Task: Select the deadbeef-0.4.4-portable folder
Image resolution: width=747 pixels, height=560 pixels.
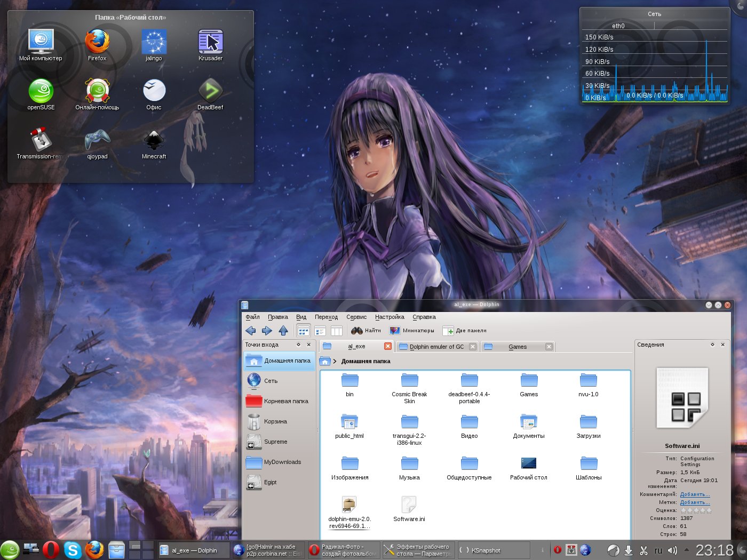Action: (x=469, y=388)
